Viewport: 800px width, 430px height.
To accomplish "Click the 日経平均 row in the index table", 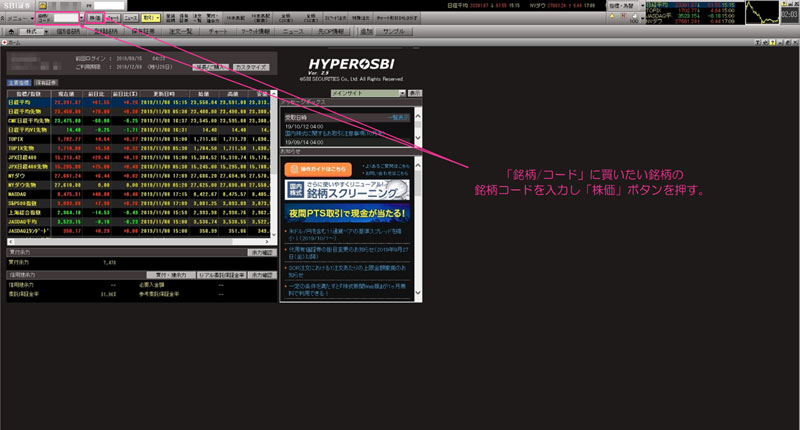I will tap(138, 103).
